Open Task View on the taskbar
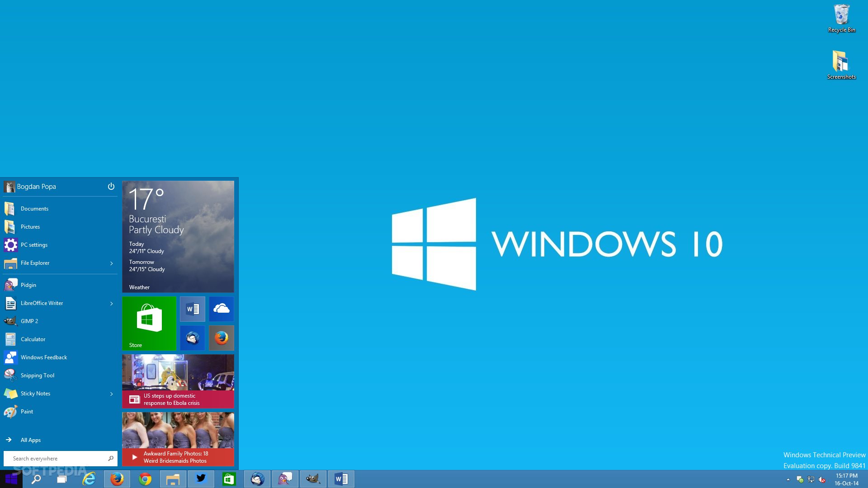 pyautogui.click(x=62, y=479)
